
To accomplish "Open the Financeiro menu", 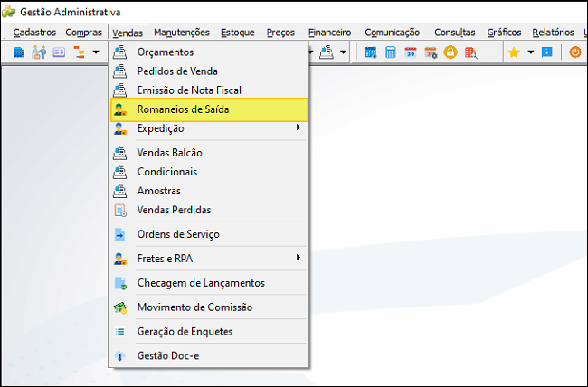I will [329, 33].
